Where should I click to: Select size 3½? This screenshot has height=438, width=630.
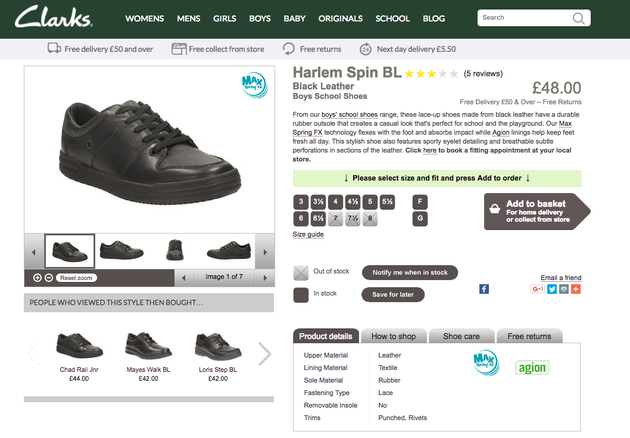point(318,202)
